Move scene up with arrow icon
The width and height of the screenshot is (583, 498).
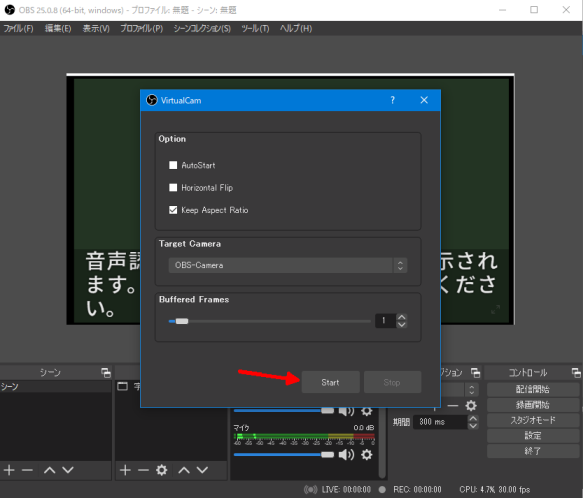tap(49, 470)
